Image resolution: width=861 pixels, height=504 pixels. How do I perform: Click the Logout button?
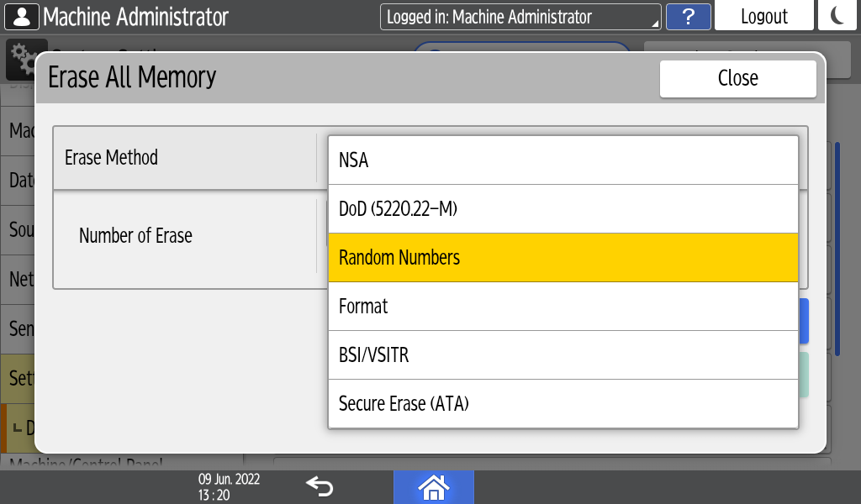pos(763,17)
